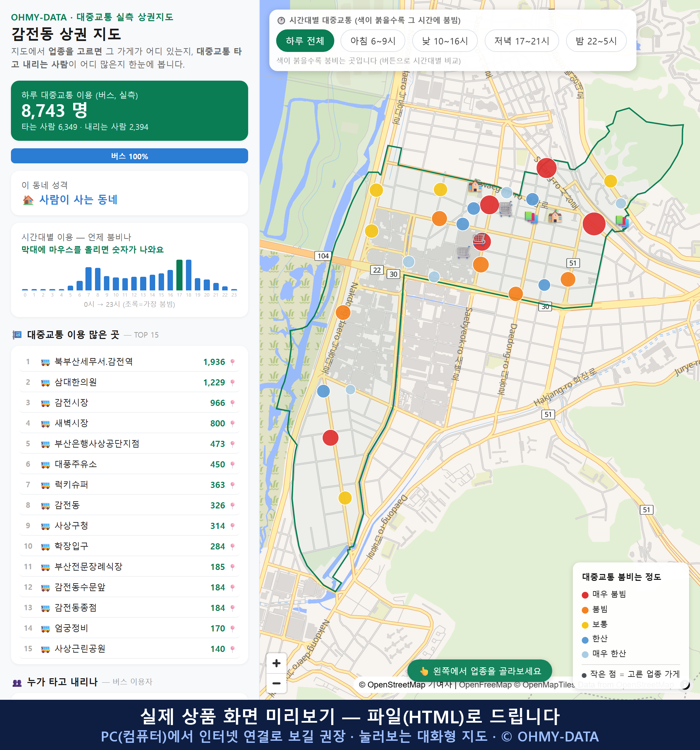Click the bus icon beside 감전동수문앞
The width and height of the screenshot is (700, 750).
(x=45, y=587)
